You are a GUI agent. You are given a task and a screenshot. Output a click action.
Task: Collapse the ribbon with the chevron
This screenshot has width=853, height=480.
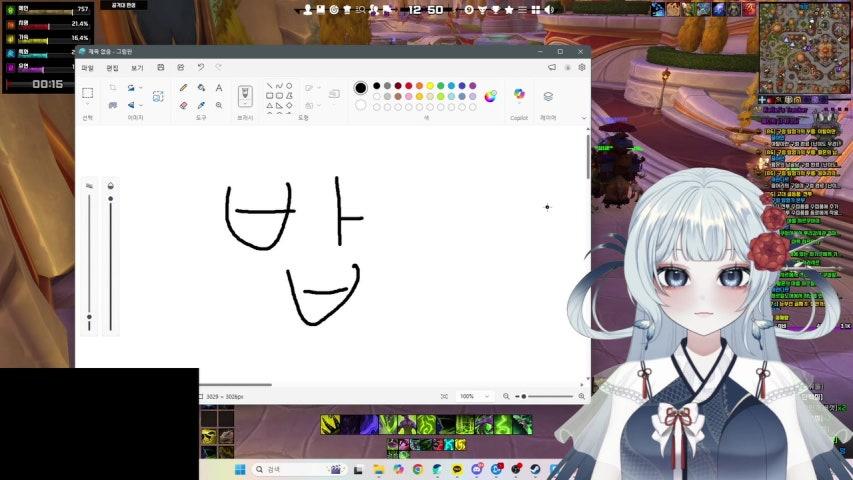tap(584, 118)
